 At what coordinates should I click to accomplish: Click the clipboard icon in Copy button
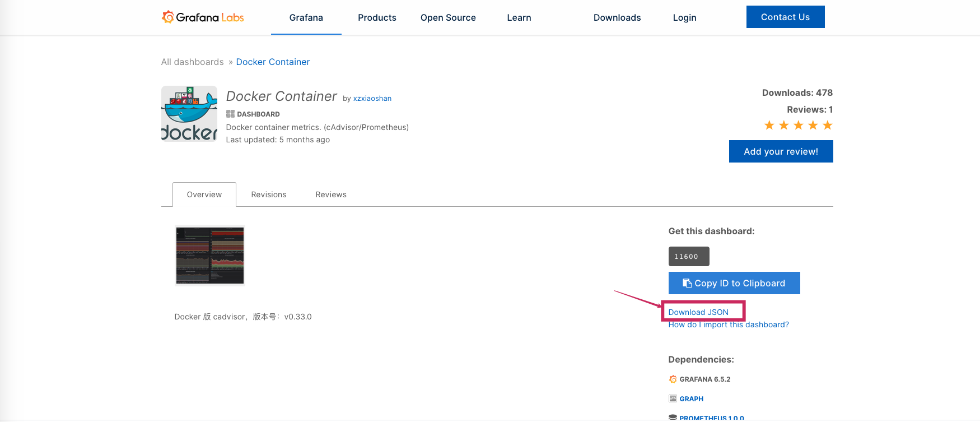click(x=687, y=283)
